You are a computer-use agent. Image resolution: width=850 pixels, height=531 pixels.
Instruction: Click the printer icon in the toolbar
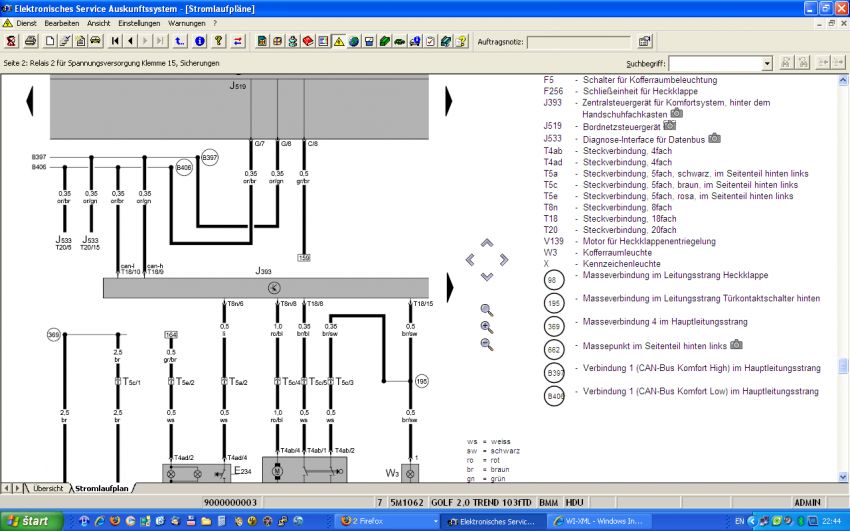(30, 41)
